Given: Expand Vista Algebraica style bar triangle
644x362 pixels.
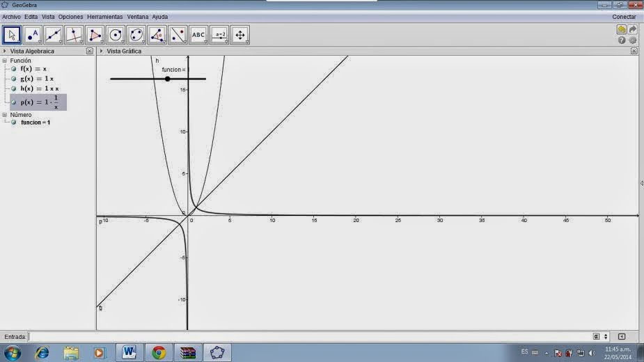Looking at the screenshot, I should coord(4,51).
